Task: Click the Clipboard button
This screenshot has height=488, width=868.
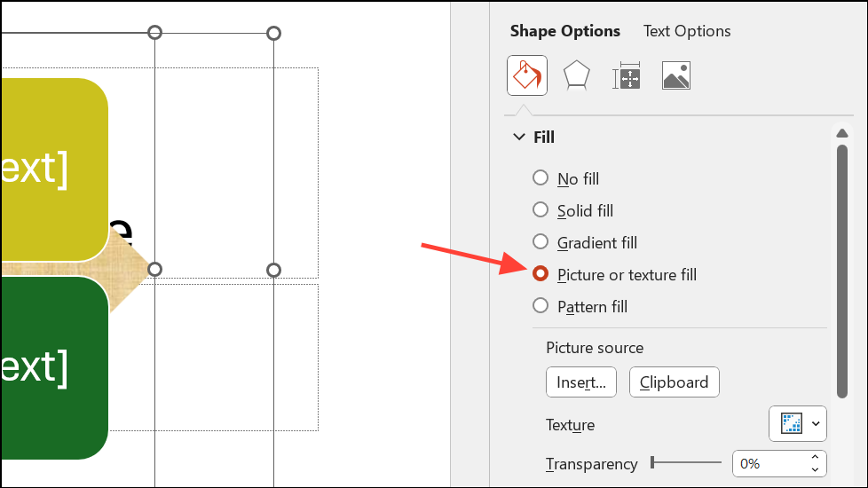Action: click(x=674, y=382)
